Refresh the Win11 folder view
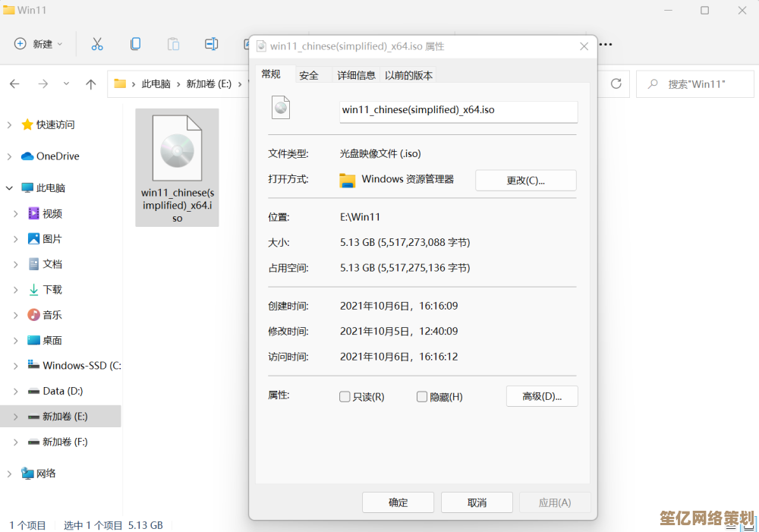Image resolution: width=759 pixels, height=532 pixels. pyautogui.click(x=616, y=83)
